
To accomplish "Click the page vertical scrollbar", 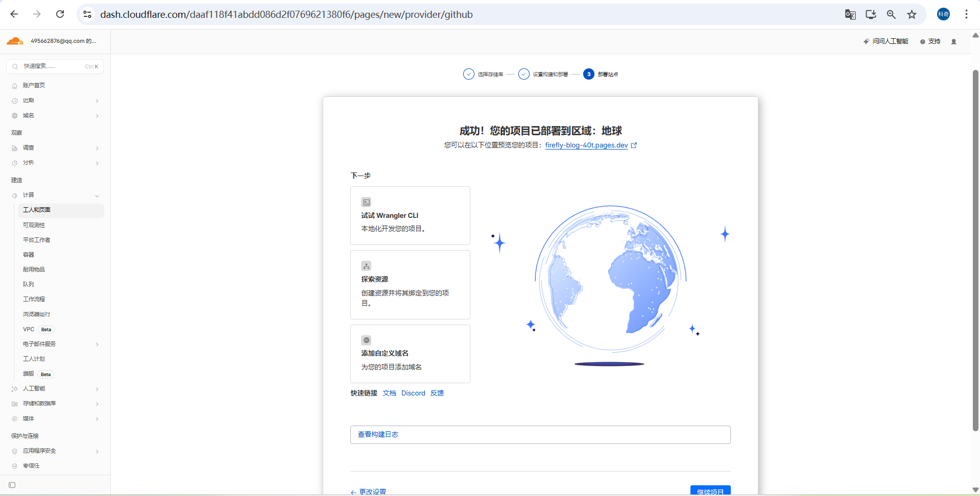I will pos(975,250).
